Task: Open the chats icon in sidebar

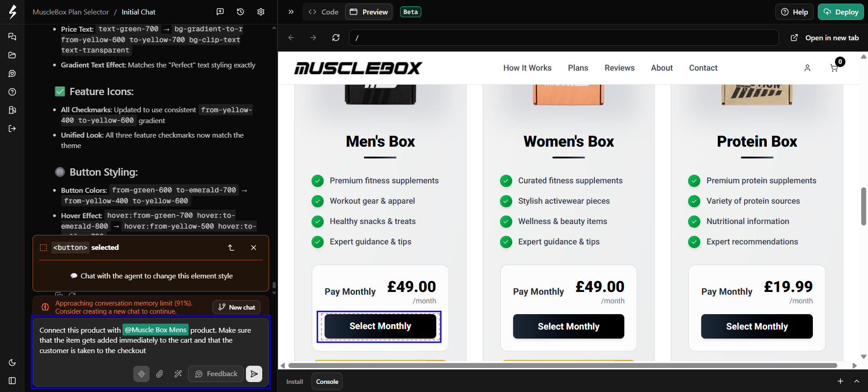Action: [12, 37]
